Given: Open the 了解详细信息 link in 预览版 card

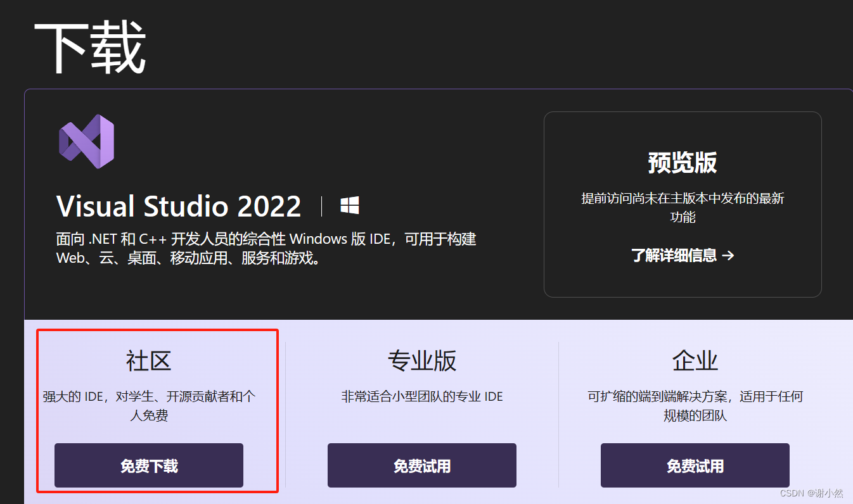Looking at the screenshot, I should click(683, 256).
